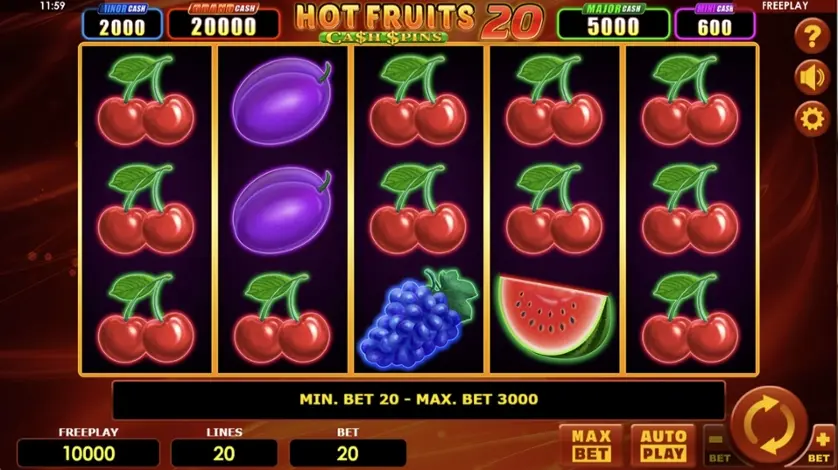Screen dimensions: 838x470
Task: Open the settings gear
Action: click(x=812, y=119)
